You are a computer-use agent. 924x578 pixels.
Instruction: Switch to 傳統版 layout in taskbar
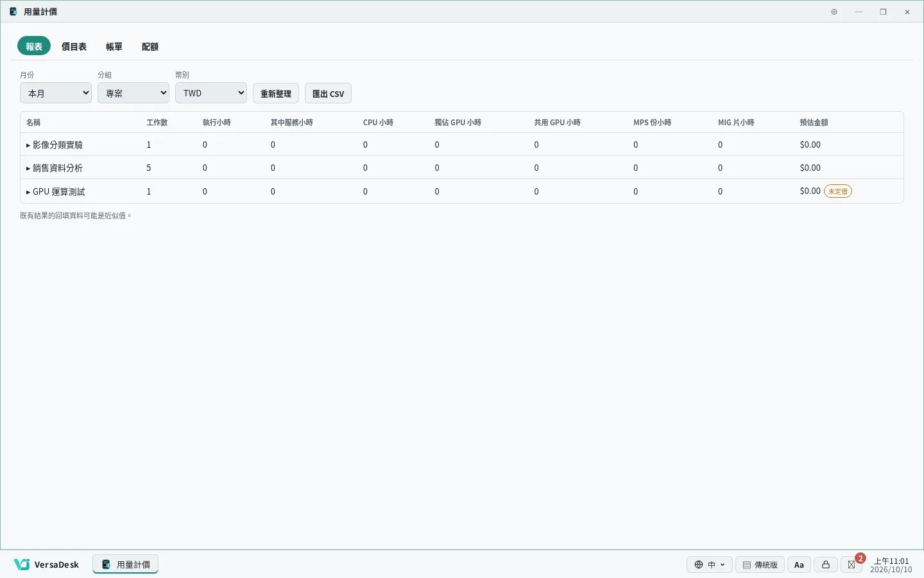[x=760, y=565]
